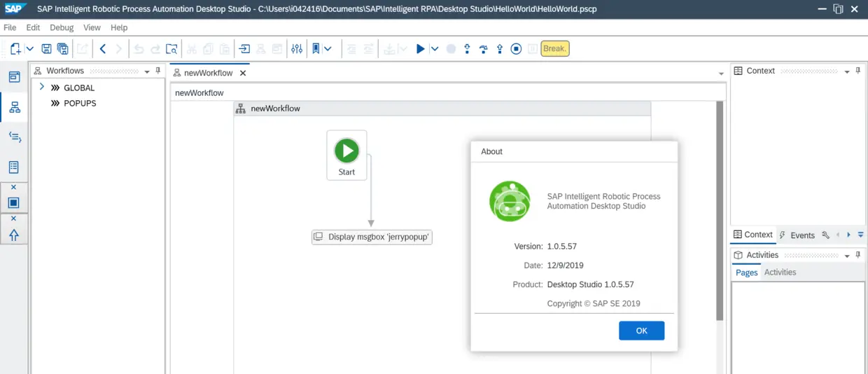
Task: Click the yellow Break button
Action: click(x=555, y=49)
